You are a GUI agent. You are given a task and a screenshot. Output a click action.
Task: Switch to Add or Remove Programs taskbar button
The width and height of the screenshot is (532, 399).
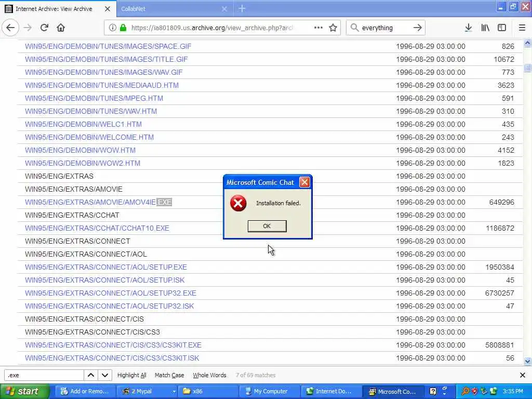85,391
